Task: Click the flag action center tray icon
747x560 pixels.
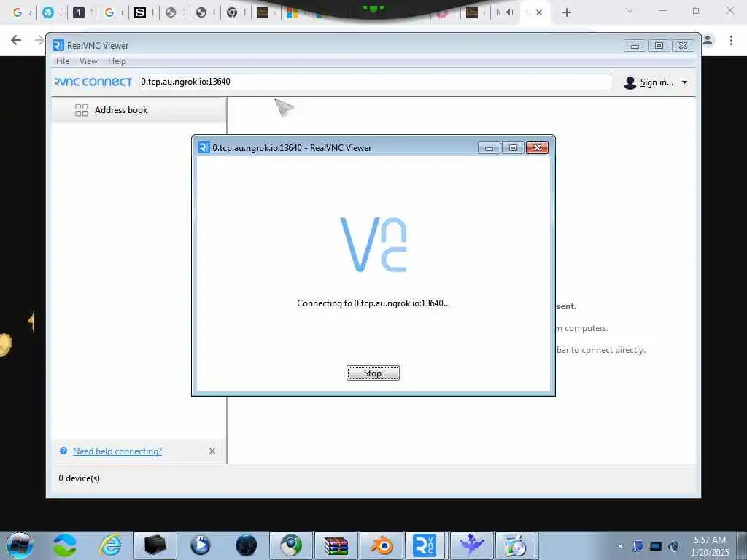Action: click(x=638, y=546)
